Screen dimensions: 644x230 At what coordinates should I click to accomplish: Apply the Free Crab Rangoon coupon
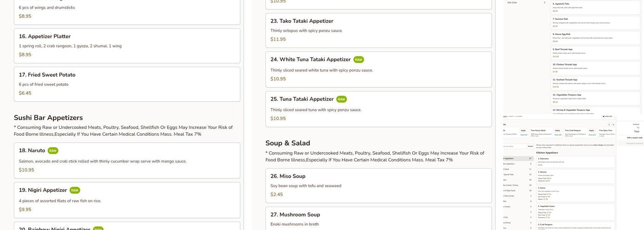[x=592, y=131]
